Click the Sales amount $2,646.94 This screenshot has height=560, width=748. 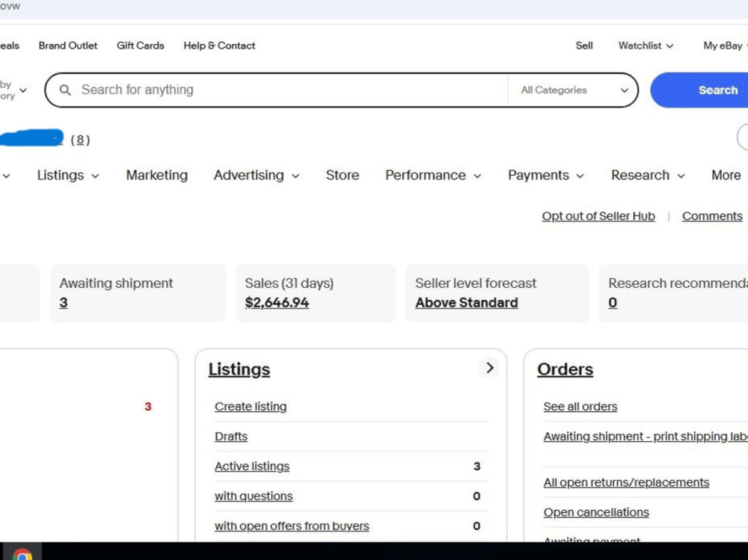coord(277,302)
